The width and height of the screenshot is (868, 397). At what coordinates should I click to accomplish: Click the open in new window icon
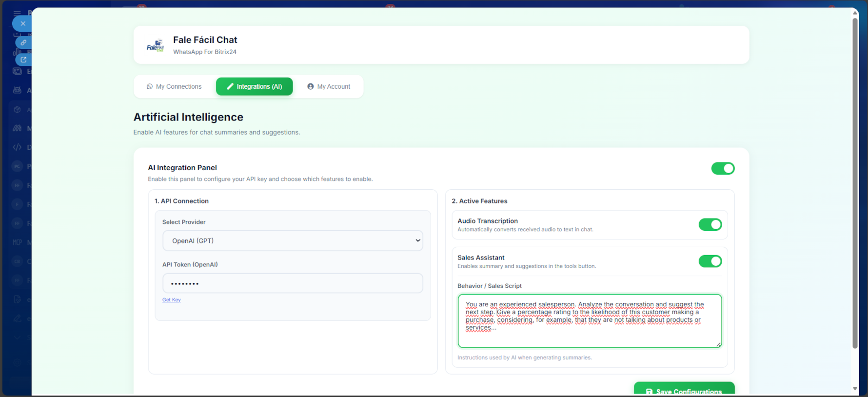click(x=23, y=60)
